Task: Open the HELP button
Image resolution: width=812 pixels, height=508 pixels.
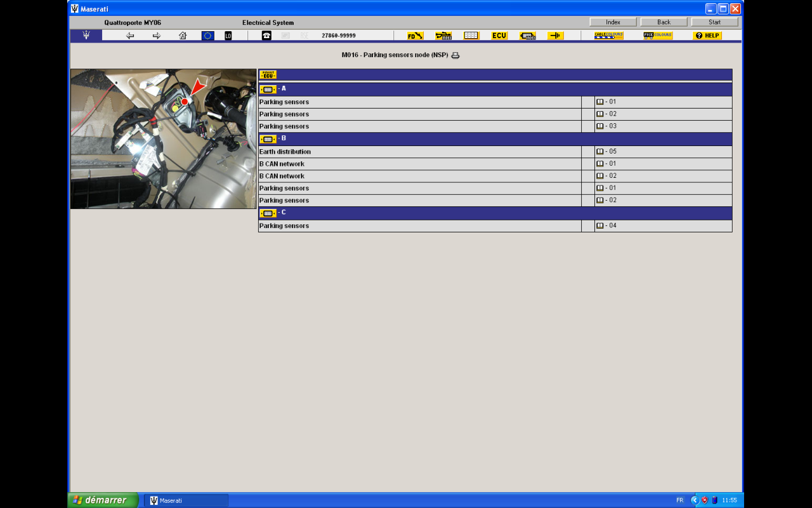Action: click(x=707, y=36)
